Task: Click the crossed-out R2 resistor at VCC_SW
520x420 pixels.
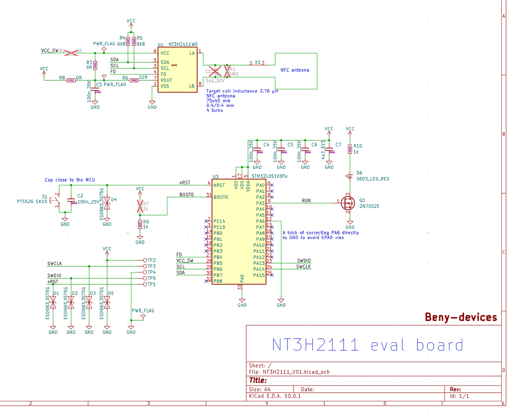Action: coord(71,53)
